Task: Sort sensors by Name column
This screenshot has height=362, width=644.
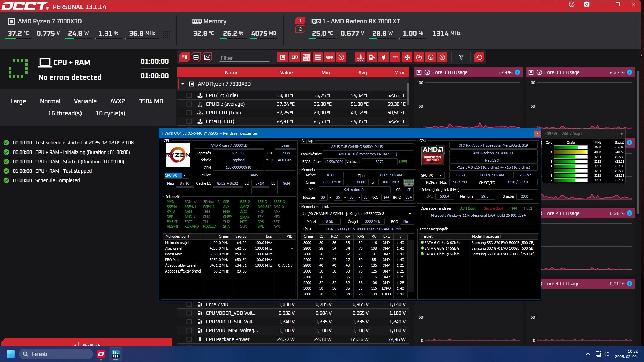Action: 232,73
